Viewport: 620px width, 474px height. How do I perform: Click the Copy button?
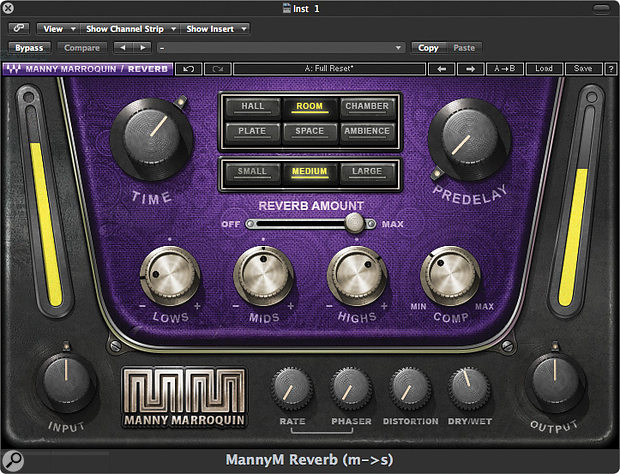[428, 48]
